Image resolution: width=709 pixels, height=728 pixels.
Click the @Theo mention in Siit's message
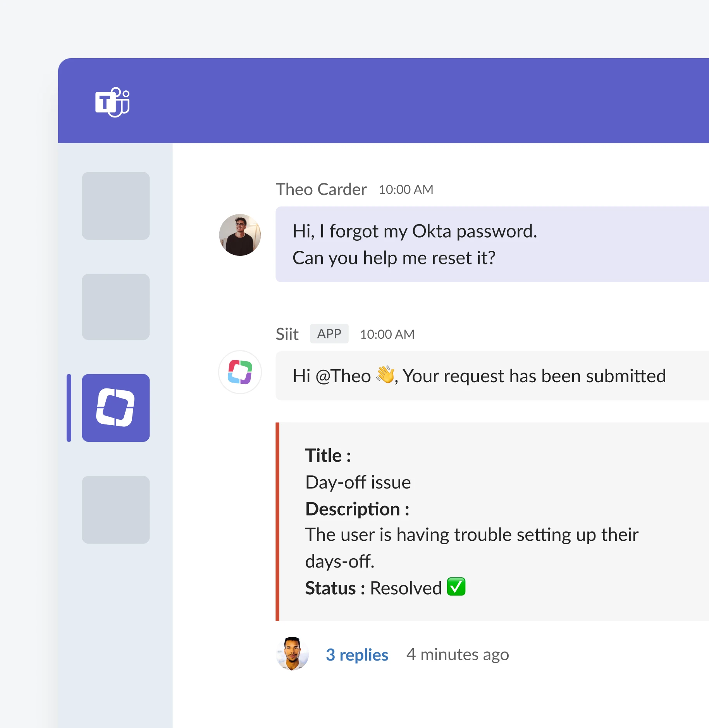pos(343,375)
